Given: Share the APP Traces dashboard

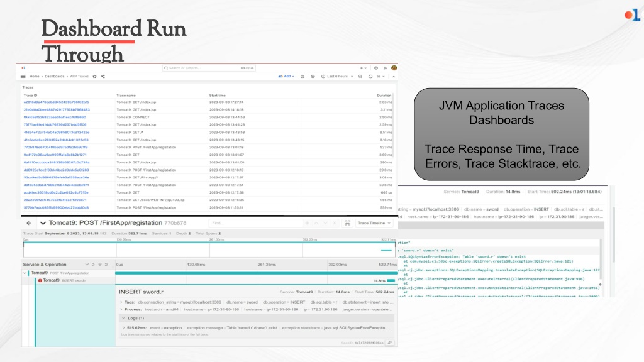Looking at the screenshot, I should 103,76.
